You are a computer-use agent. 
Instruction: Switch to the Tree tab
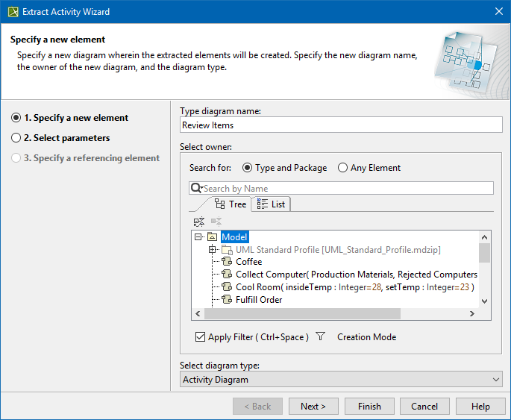point(230,204)
